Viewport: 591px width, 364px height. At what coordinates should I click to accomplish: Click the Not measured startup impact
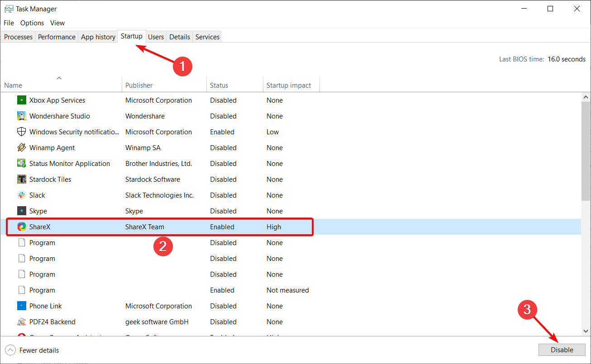point(288,290)
